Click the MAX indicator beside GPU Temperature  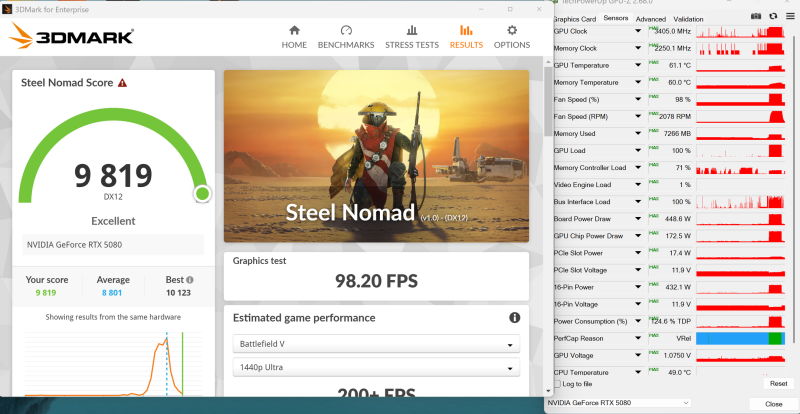(653, 63)
